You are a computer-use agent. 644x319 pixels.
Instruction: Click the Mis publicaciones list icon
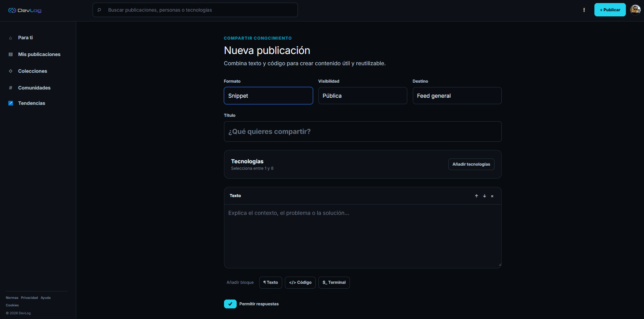click(11, 55)
